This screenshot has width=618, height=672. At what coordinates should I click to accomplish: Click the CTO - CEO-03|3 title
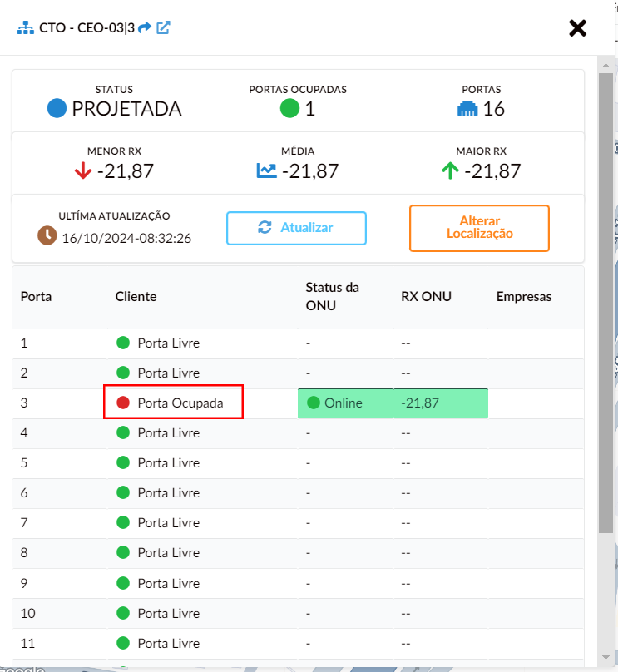[x=87, y=27]
